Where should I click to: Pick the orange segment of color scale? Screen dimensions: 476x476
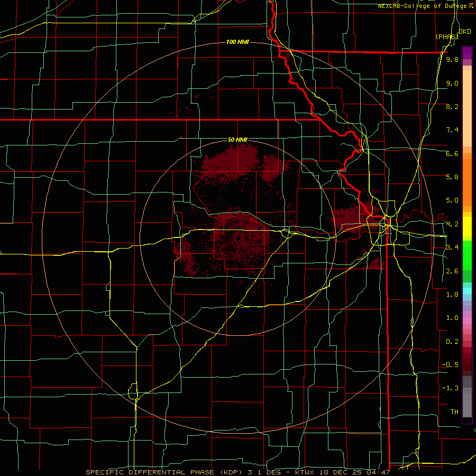(467, 183)
